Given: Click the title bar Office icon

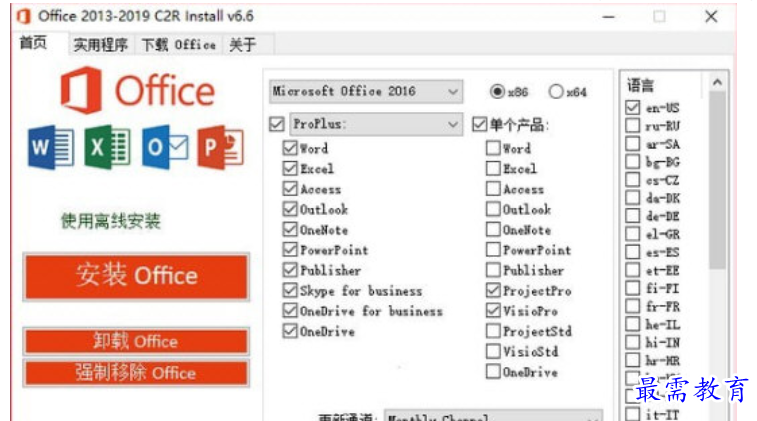Looking at the screenshot, I should [23, 16].
